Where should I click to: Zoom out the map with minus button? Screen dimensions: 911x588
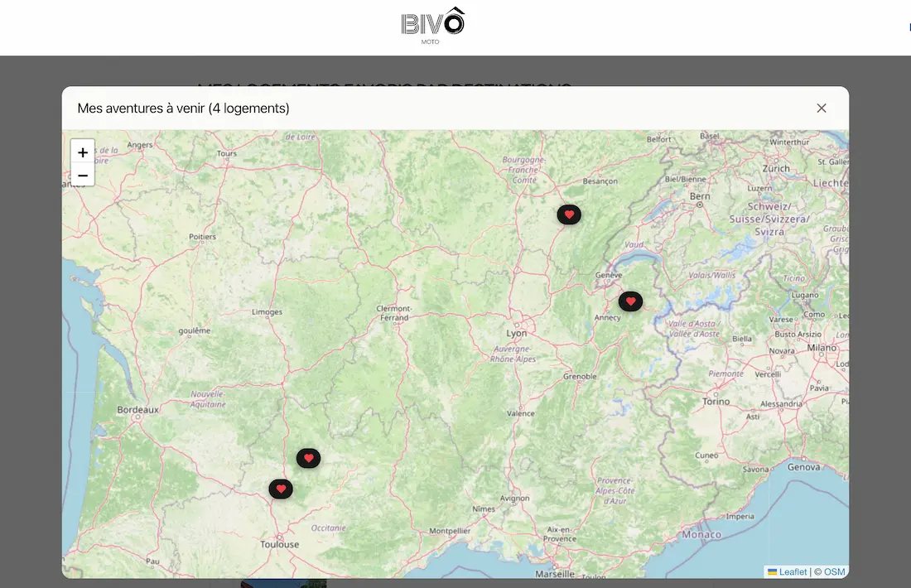click(83, 175)
